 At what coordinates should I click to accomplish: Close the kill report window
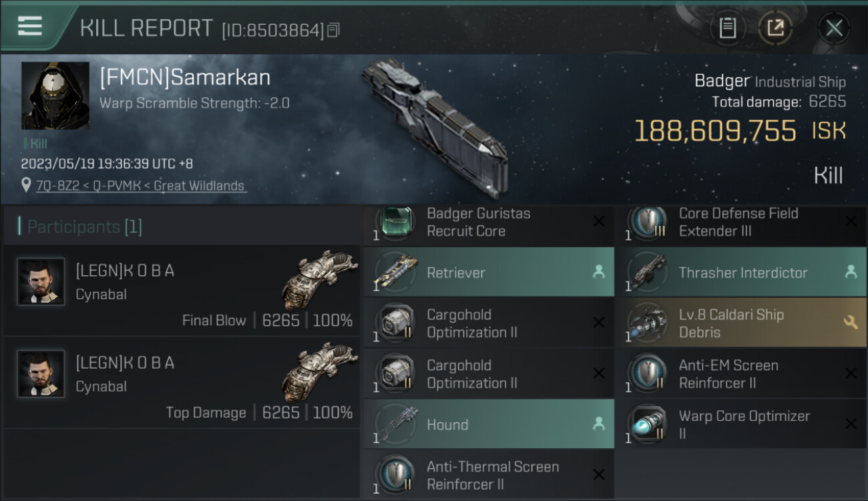pyautogui.click(x=834, y=28)
